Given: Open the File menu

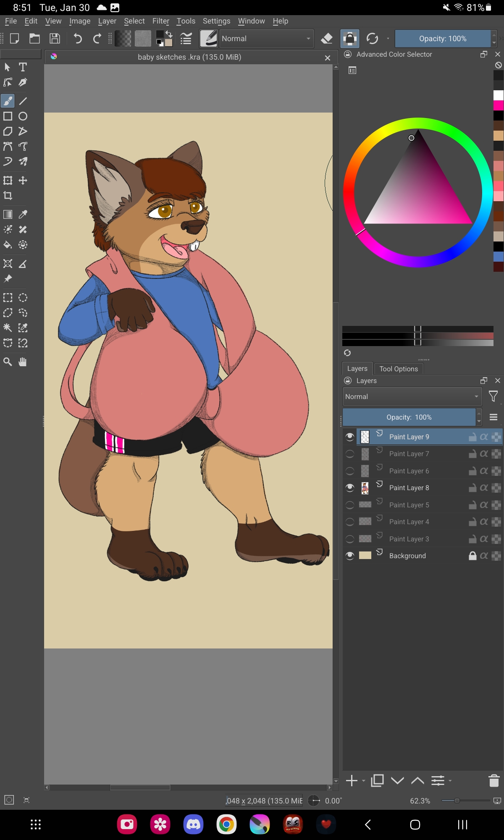Looking at the screenshot, I should [x=11, y=21].
